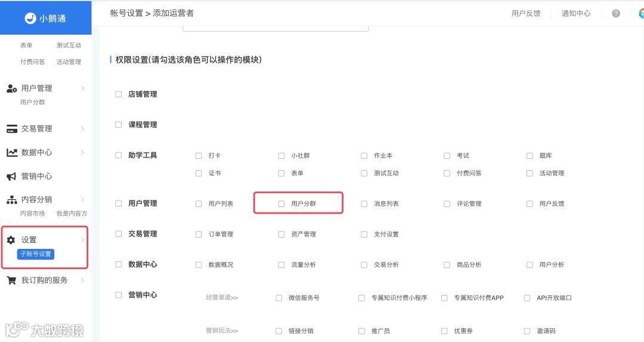Open 子账号设置 in the sidebar
This screenshot has height=342, width=644.
pos(36,254)
